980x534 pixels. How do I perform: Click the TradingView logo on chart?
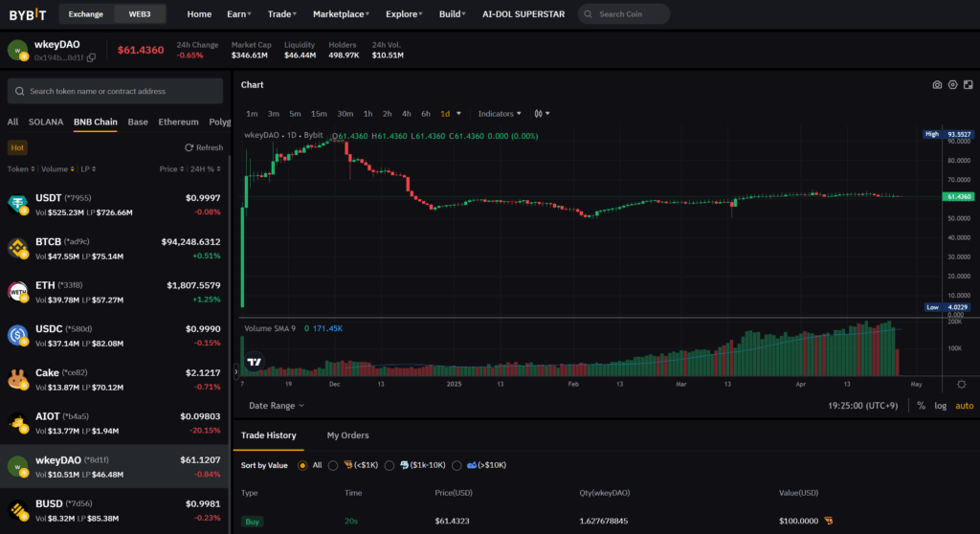254,362
